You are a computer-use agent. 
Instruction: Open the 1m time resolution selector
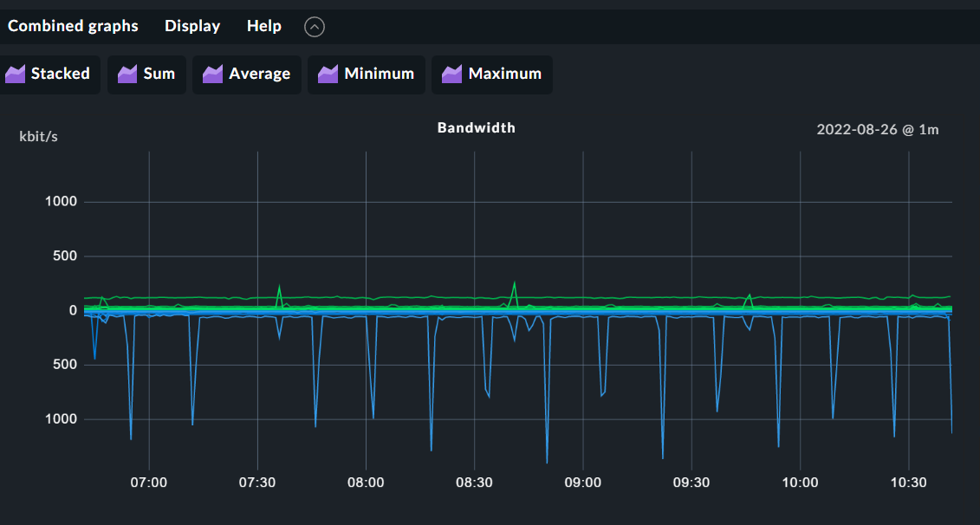(931, 129)
